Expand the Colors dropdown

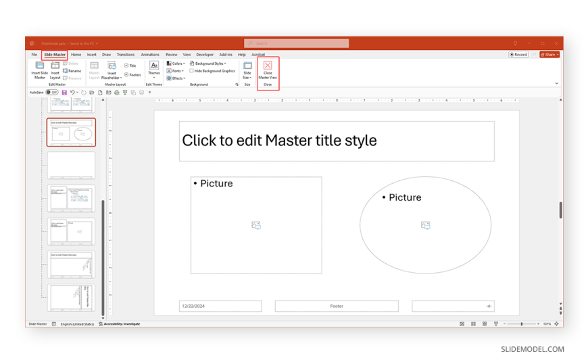point(176,63)
